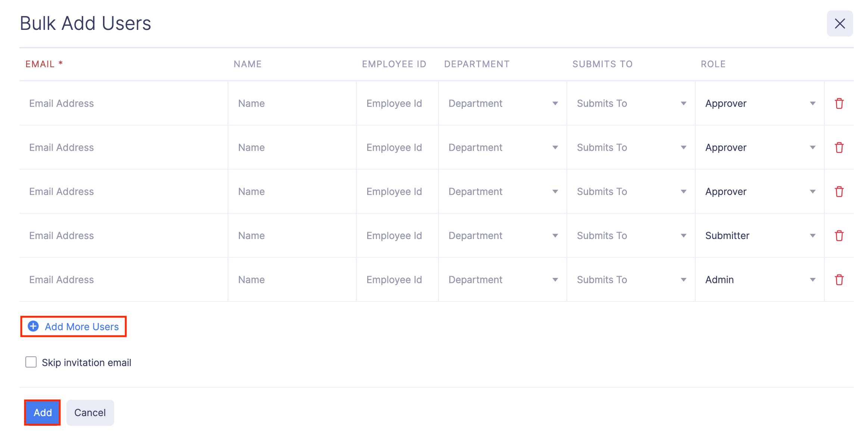Click the Add button
Viewport: 868px width, 440px height.
(x=42, y=412)
